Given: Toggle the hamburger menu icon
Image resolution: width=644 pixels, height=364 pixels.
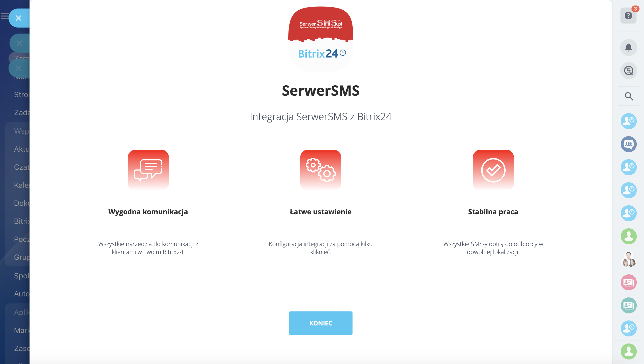Looking at the screenshot, I should pos(5,17).
